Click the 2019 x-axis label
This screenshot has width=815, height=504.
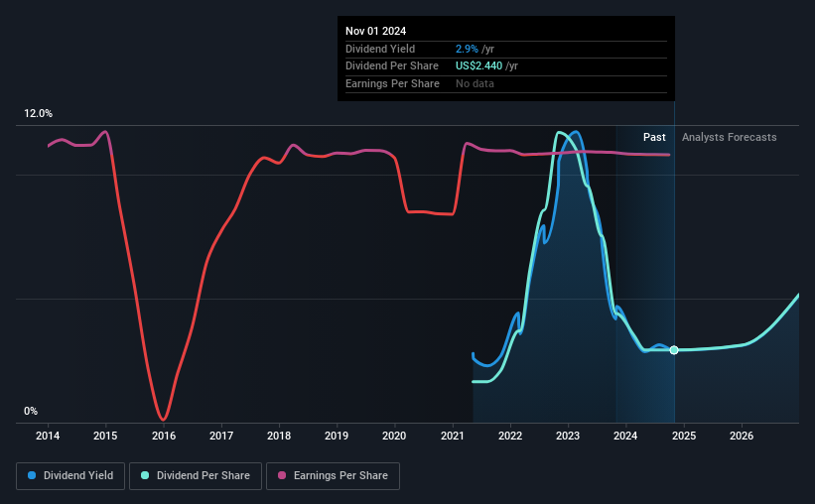[337, 436]
